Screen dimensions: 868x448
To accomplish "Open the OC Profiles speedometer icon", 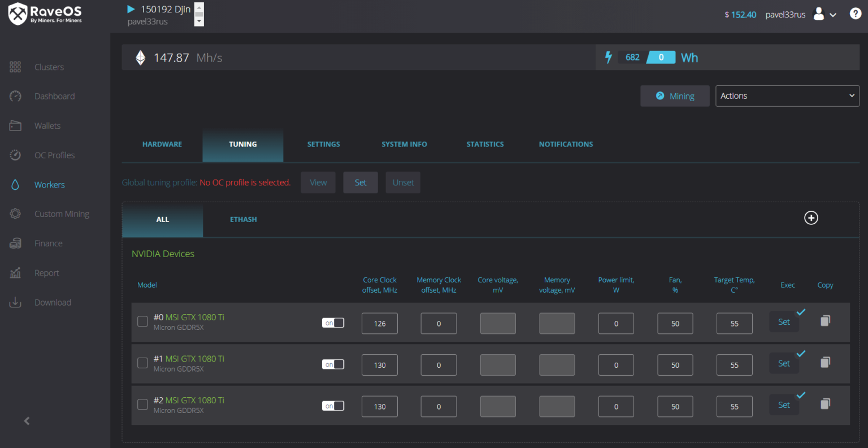I will [15, 155].
